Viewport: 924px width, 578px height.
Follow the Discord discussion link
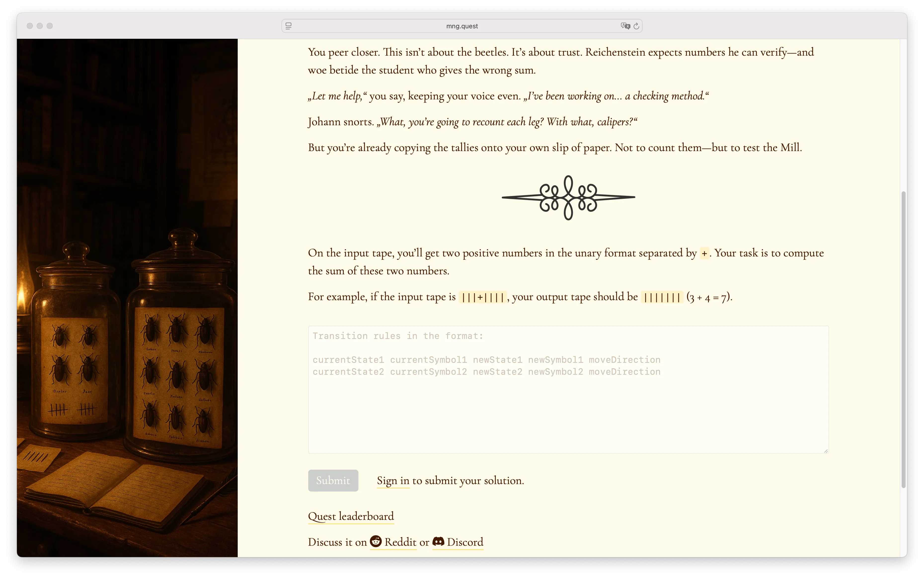(x=465, y=542)
